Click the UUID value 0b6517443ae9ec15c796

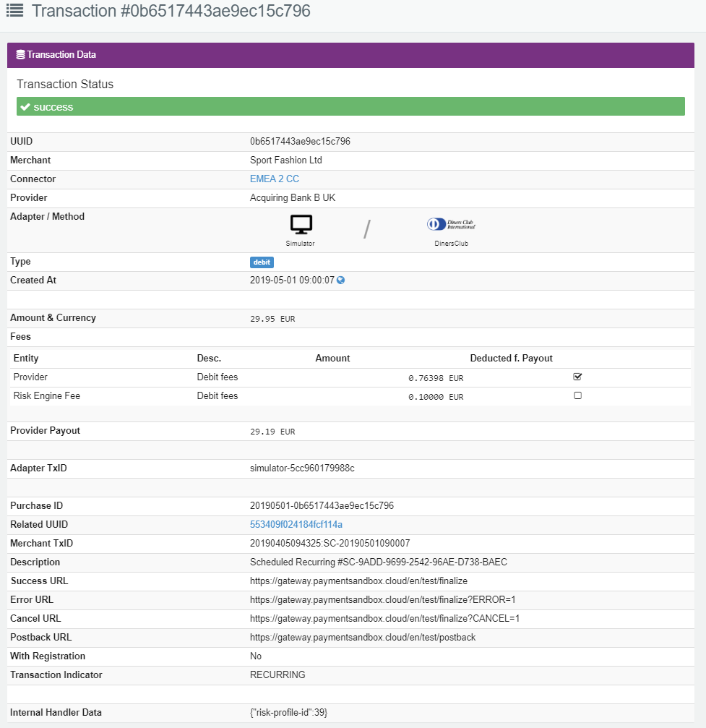coord(300,142)
